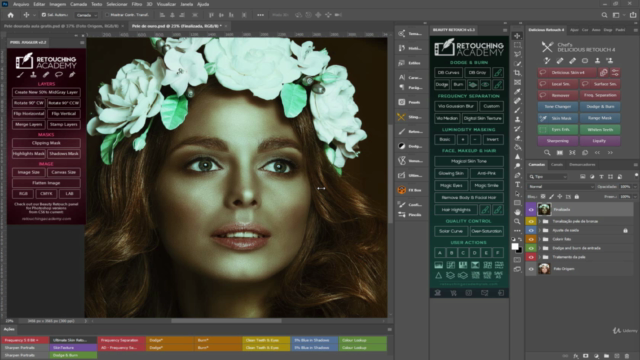Hide the Tratamento da pele group
The height and width of the screenshot is (360, 640).
[x=531, y=257]
